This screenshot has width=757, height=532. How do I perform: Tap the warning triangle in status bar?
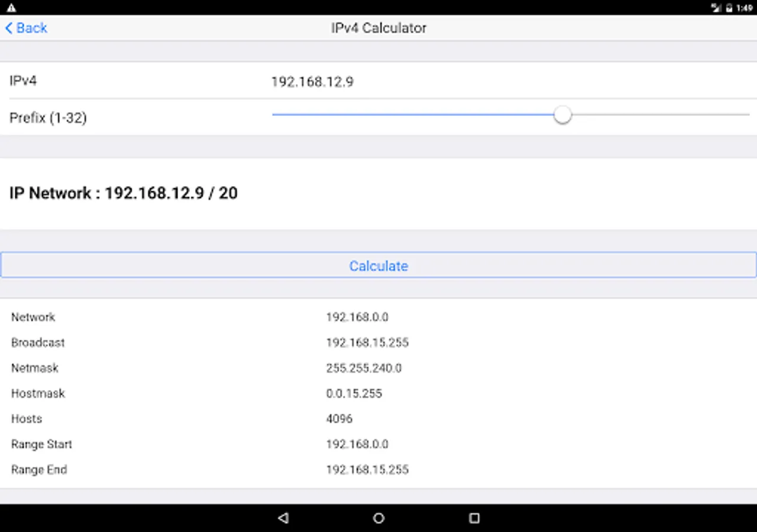[11, 8]
